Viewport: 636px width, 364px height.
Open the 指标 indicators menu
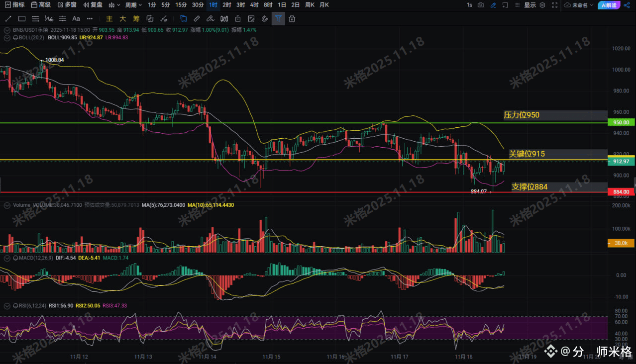[x=14, y=5]
